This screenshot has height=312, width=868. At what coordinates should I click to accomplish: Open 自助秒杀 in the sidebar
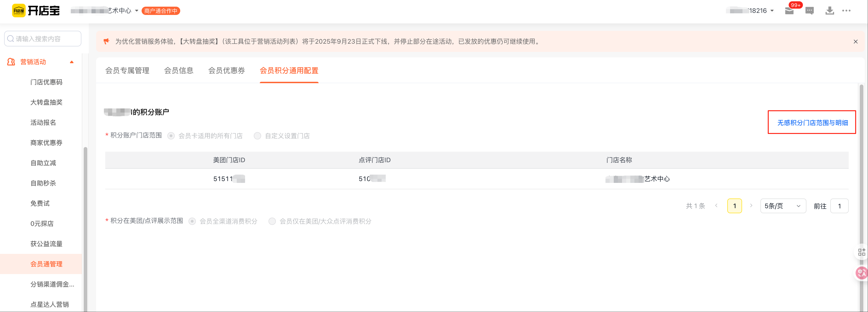click(43, 183)
